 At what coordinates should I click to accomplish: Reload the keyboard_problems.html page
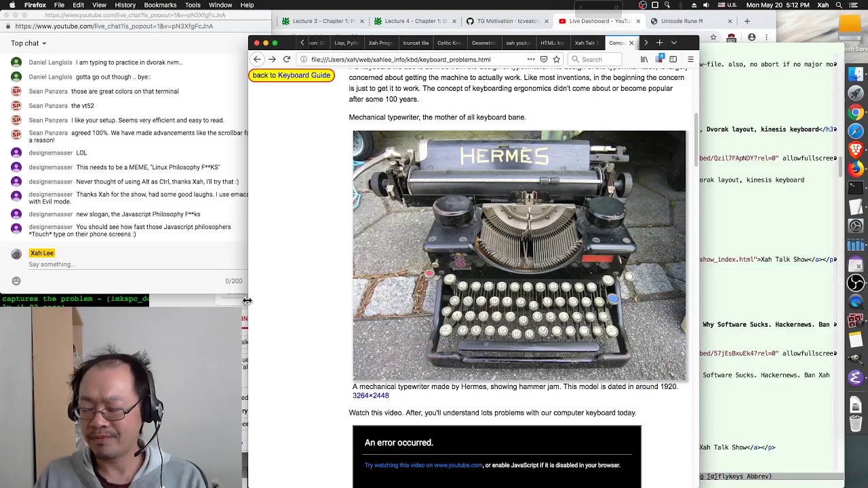tap(287, 60)
